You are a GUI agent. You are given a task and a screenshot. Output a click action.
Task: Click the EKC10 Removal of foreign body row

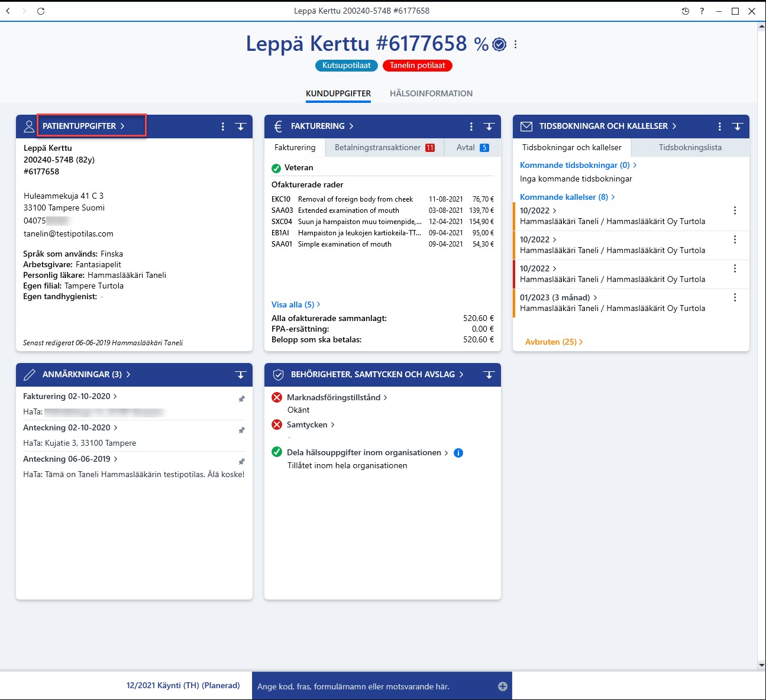pos(383,199)
